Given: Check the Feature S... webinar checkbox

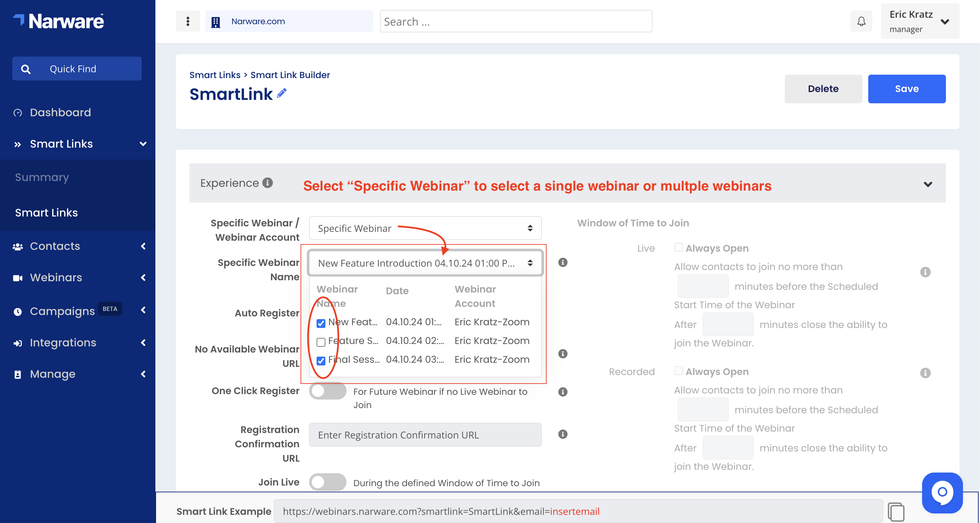Looking at the screenshot, I should pos(321,342).
